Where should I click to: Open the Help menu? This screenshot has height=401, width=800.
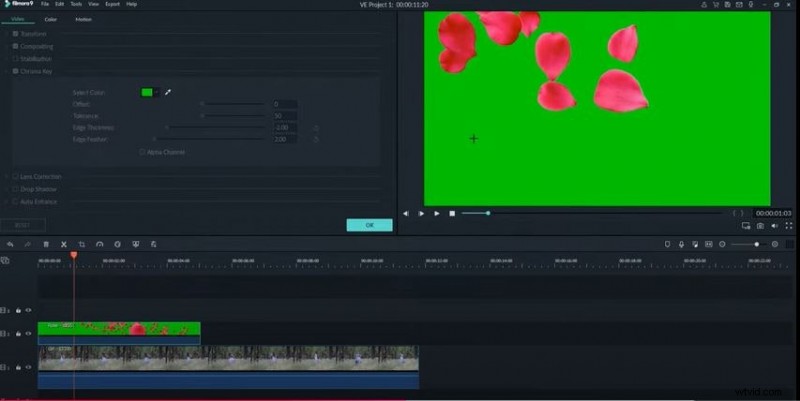click(x=131, y=4)
